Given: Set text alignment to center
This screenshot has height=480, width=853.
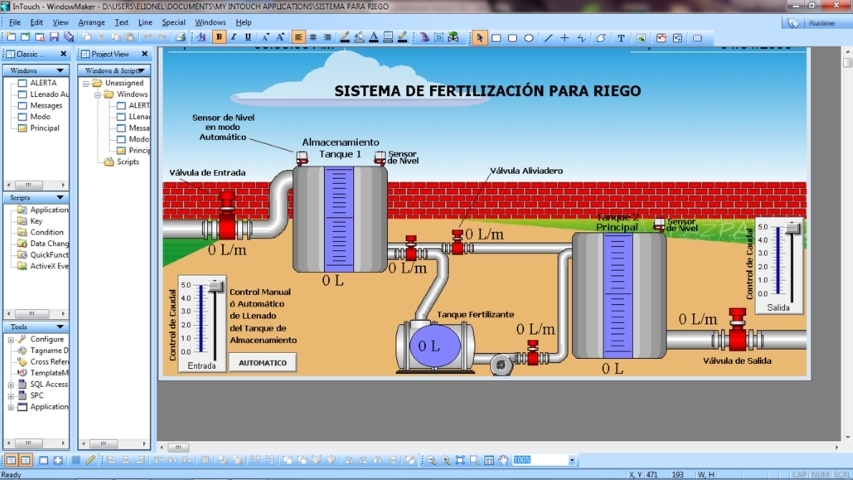Looking at the screenshot, I should pyautogui.click(x=313, y=38).
